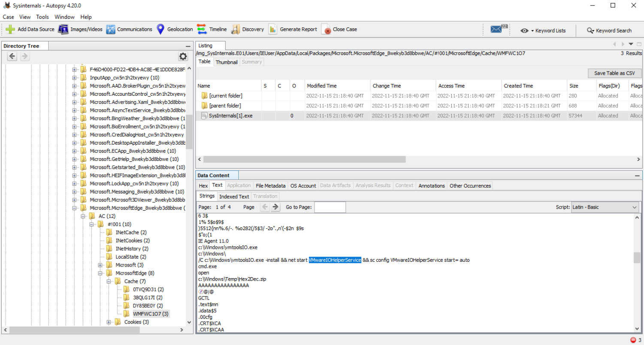Image resolution: width=644 pixels, height=345 pixels.
Task: Open the Help menu
Action: 86,17
